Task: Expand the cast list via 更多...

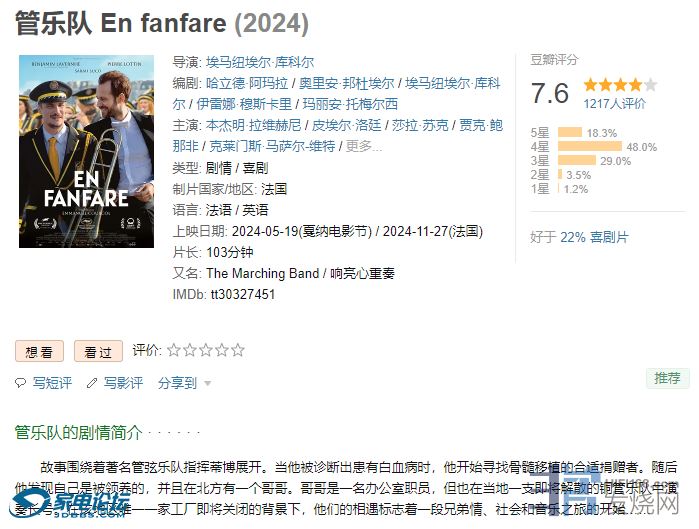Action: point(364,146)
